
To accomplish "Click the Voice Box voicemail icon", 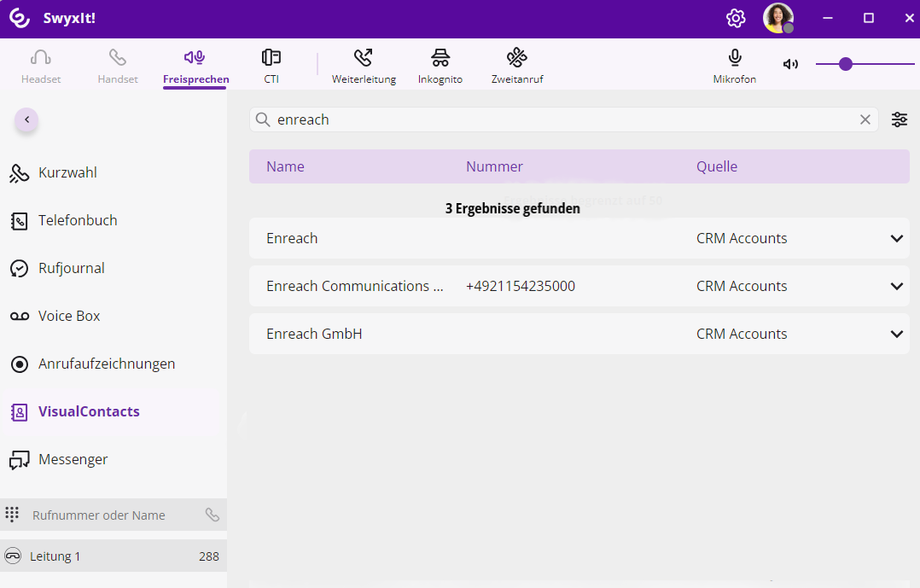I will tap(20, 317).
